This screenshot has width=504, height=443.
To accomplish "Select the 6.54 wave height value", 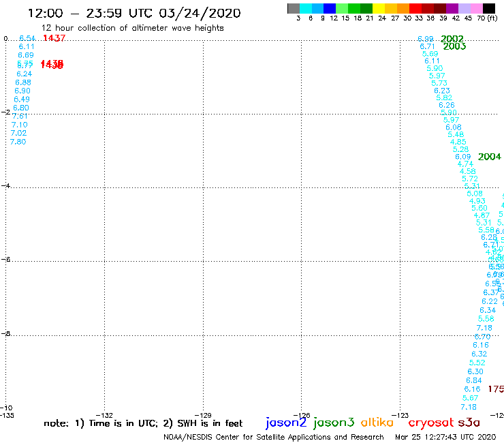I will [27, 38].
